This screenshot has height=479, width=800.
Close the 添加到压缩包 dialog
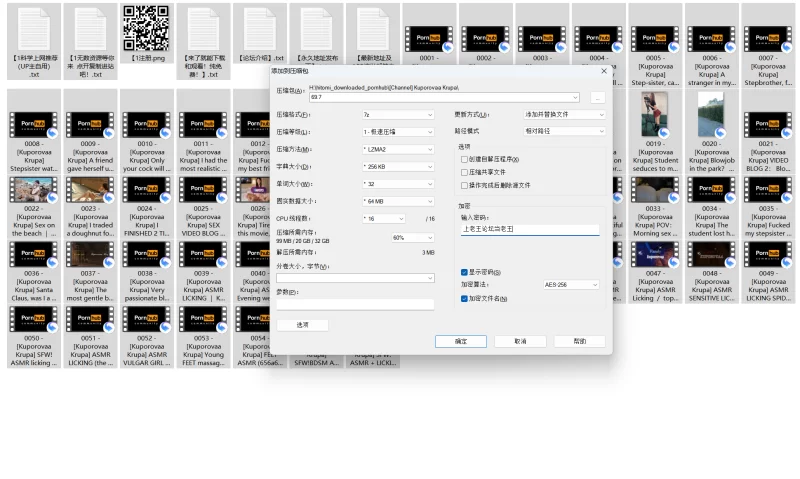pos(604,71)
